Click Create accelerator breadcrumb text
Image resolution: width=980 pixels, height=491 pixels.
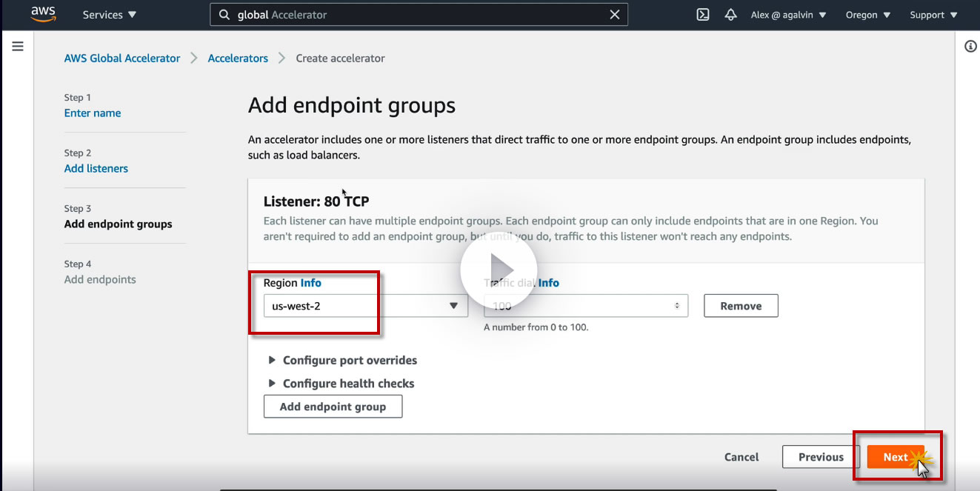340,59
